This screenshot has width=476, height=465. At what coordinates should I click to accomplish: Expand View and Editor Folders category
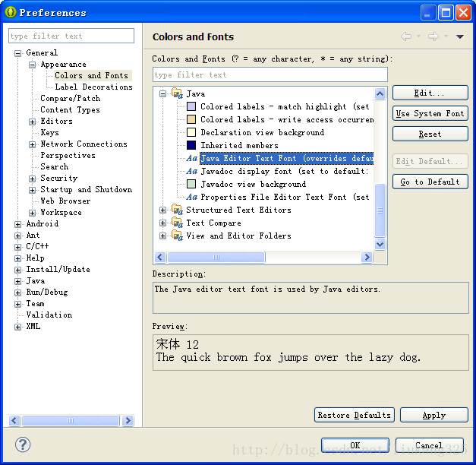163,236
